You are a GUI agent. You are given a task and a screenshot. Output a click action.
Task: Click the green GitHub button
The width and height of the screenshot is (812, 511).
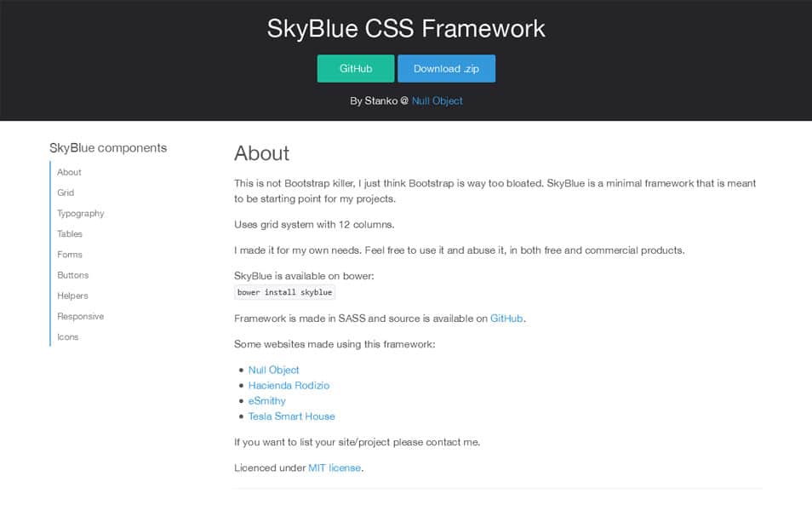(x=356, y=68)
